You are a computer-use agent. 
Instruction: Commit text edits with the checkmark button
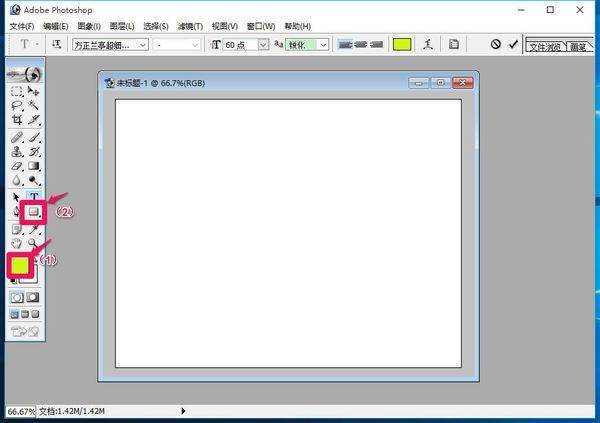514,45
